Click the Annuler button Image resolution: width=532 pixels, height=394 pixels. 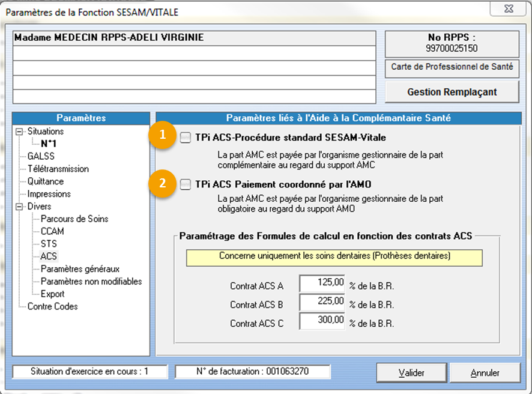point(485,373)
